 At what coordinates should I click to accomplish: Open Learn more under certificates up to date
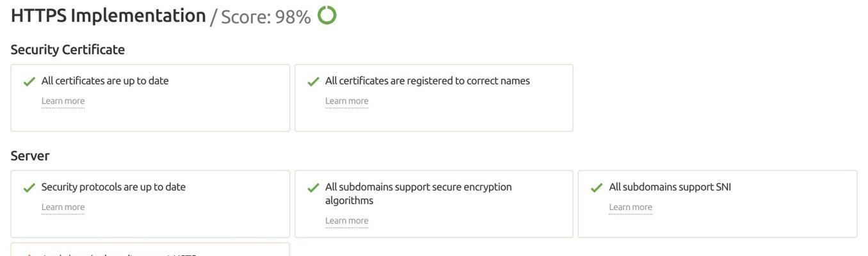click(x=63, y=101)
